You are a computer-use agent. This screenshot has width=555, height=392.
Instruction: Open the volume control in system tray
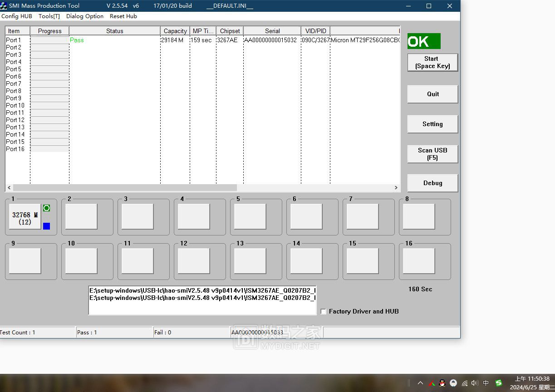[x=475, y=383]
